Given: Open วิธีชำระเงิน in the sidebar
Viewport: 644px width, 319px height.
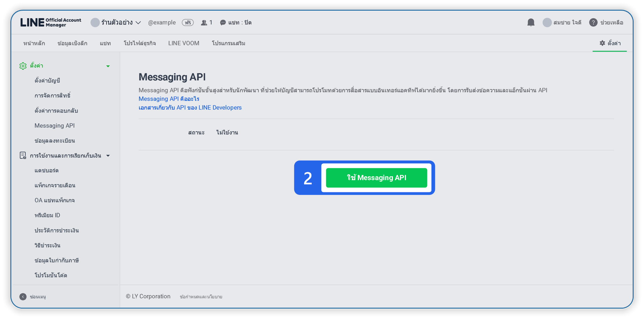Looking at the screenshot, I should click(47, 245).
